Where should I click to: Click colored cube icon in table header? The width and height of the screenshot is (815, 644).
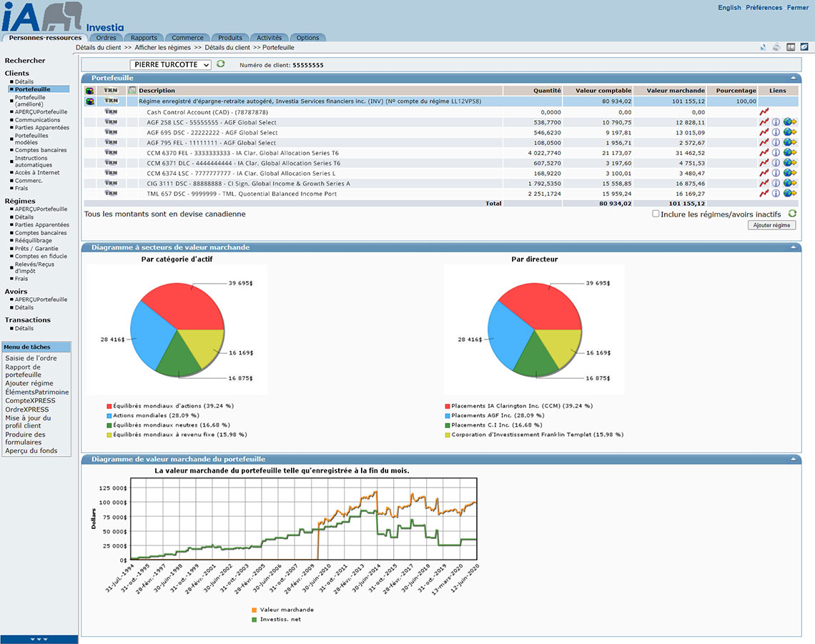[90, 91]
